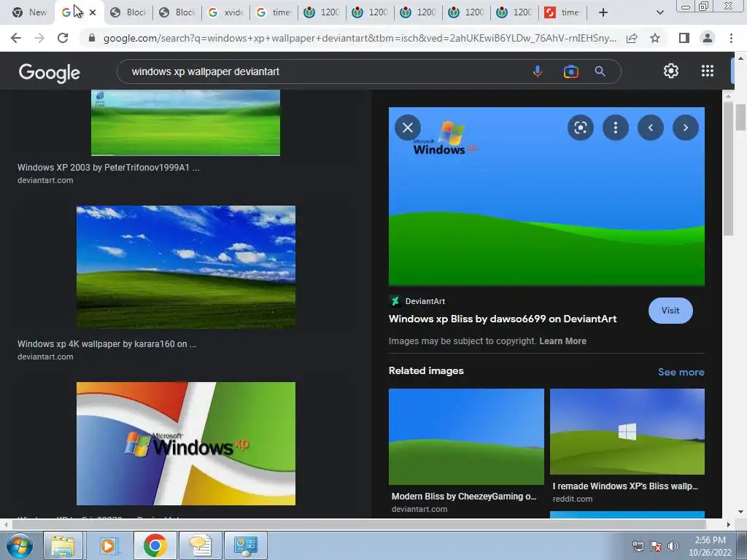
Task: Open the Learn More copyright link
Action: tap(562, 341)
